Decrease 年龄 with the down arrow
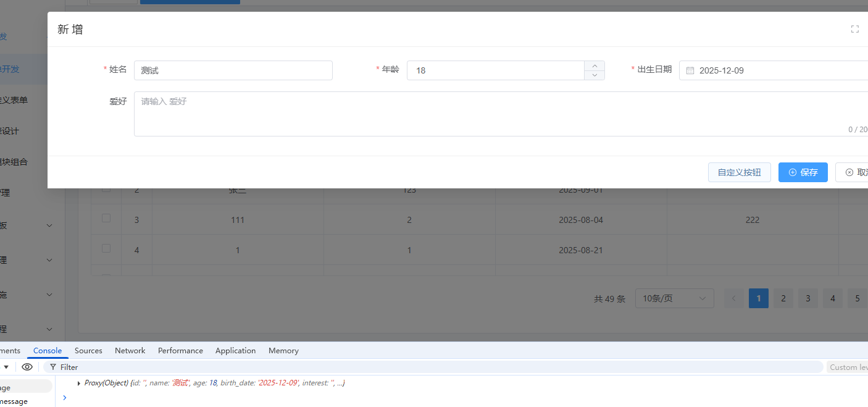 [x=594, y=75]
